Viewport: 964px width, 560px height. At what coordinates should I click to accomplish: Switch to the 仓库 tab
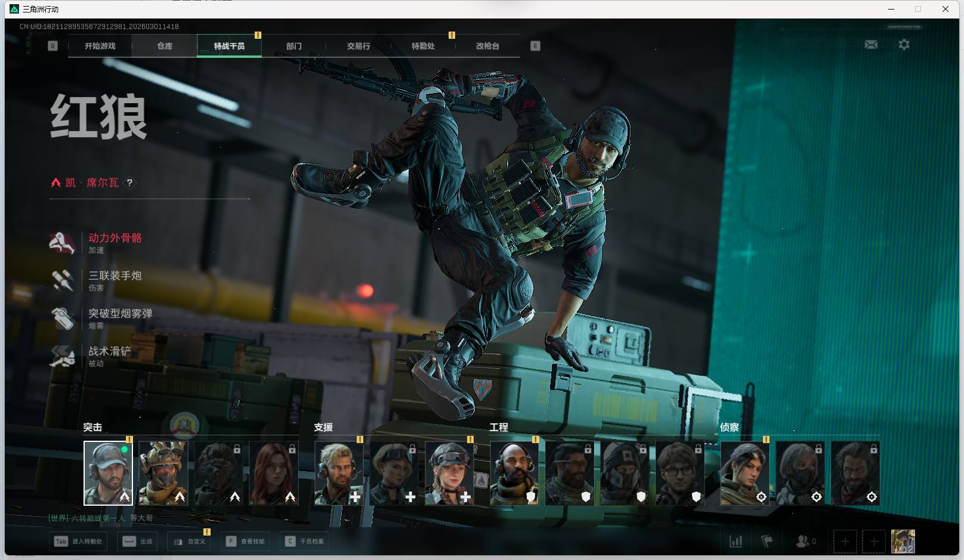click(x=165, y=46)
